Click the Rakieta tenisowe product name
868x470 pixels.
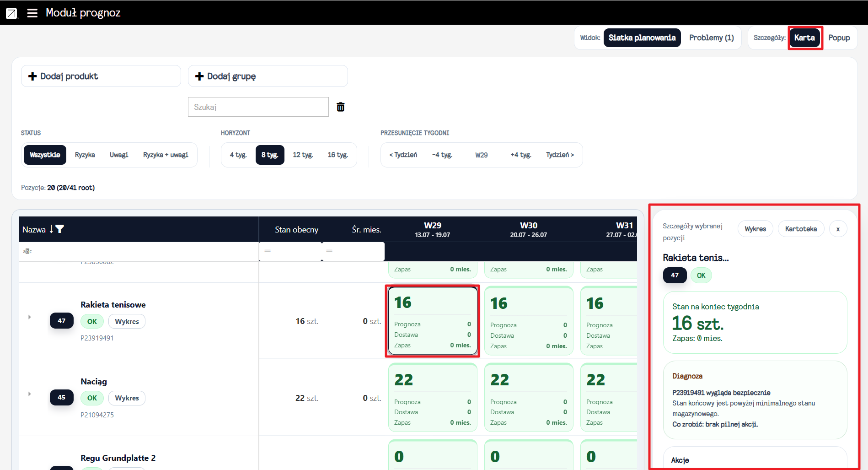coord(113,305)
